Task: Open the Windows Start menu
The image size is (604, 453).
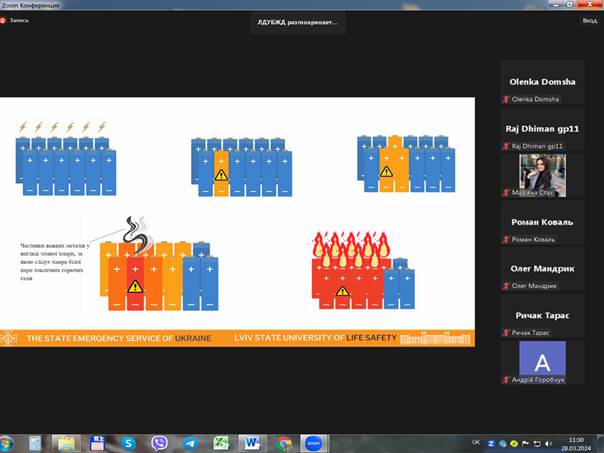Action: click(8, 442)
